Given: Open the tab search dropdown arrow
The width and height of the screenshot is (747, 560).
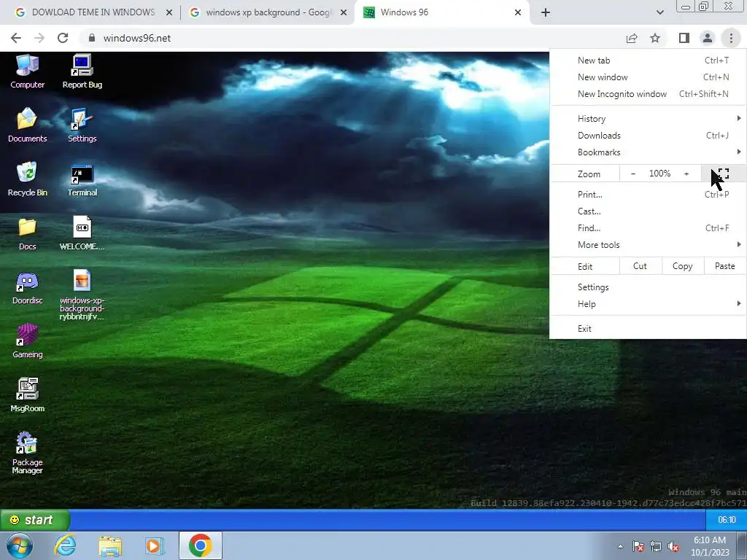Looking at the screenshot, I should (659, 12).
